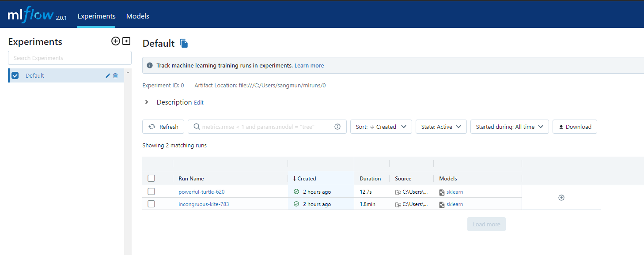Click '2 hours ago' for powerful-turtle-620

coord(317,192)
